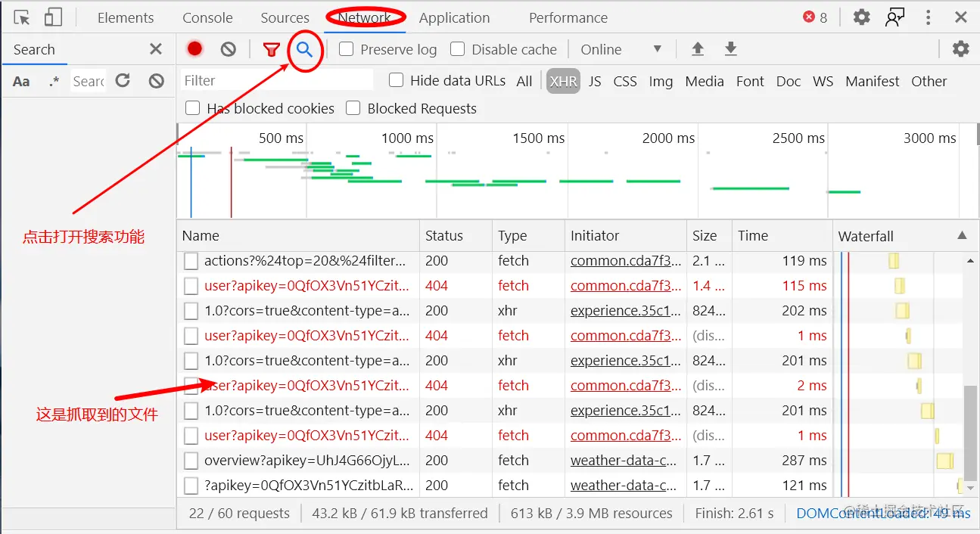
Task: Check Has blocked cookies
Action: [x=193, y=108]
